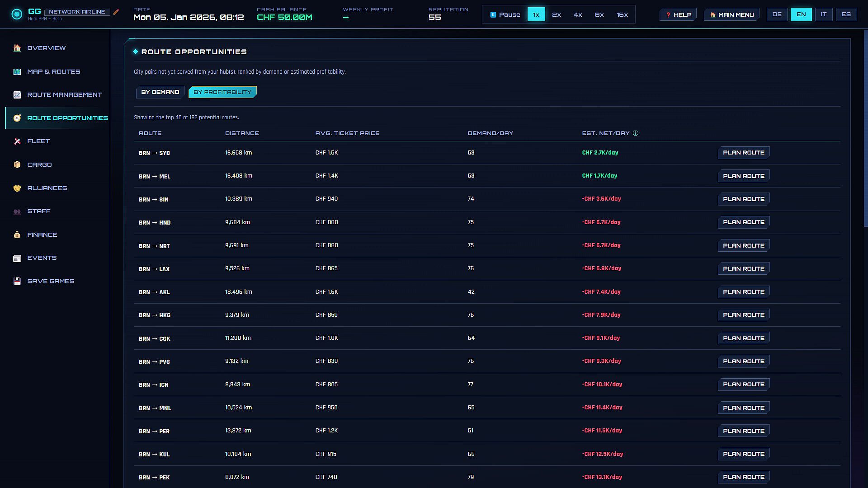Click the 16,658 km distance cell
The height and width of the screenshot is (488, 868).
click(238, 153)
